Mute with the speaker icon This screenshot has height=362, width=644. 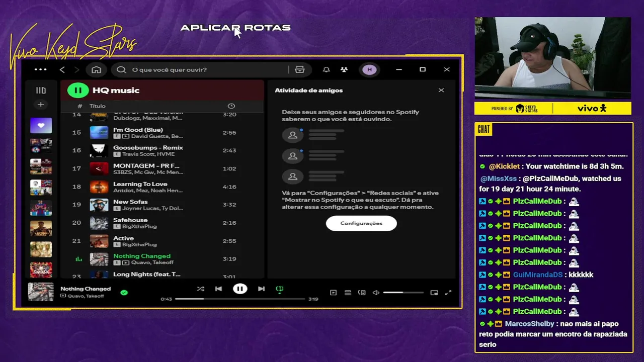376,293
